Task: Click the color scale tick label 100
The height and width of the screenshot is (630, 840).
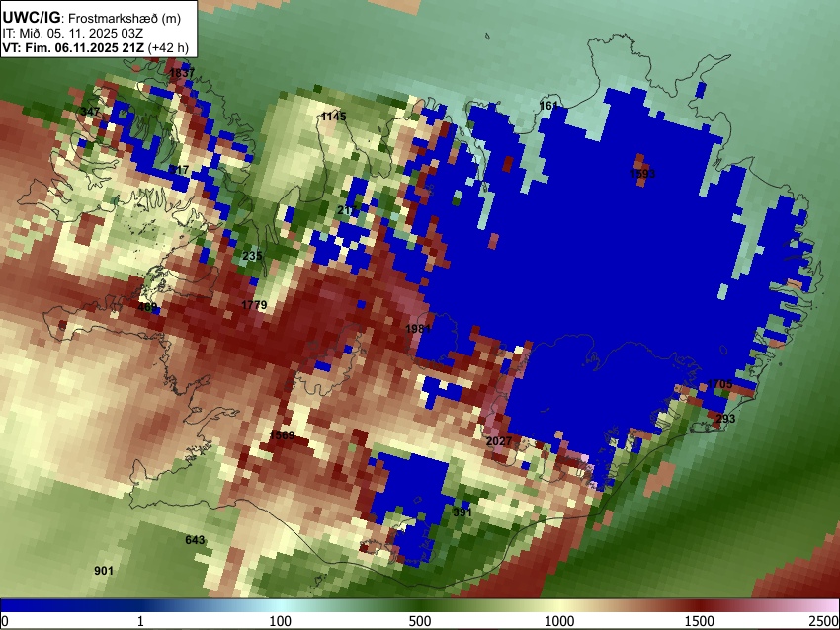Action: coord(280,621)
